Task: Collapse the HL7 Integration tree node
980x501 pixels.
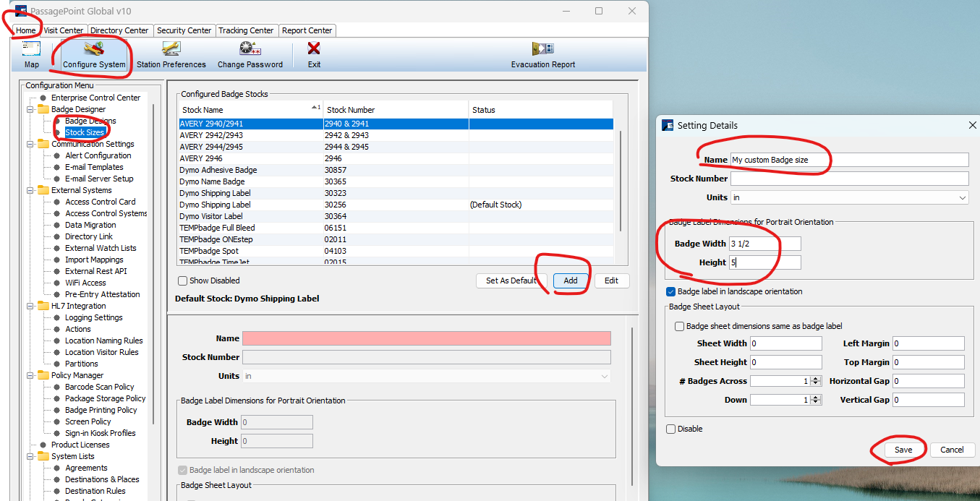Action: pos(31,306)
